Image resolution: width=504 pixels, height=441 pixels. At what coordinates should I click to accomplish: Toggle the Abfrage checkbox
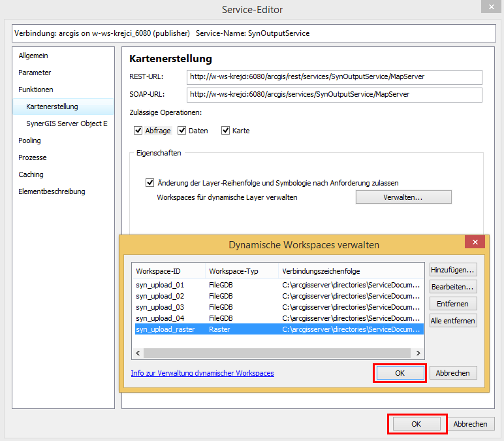click(138, 131)
